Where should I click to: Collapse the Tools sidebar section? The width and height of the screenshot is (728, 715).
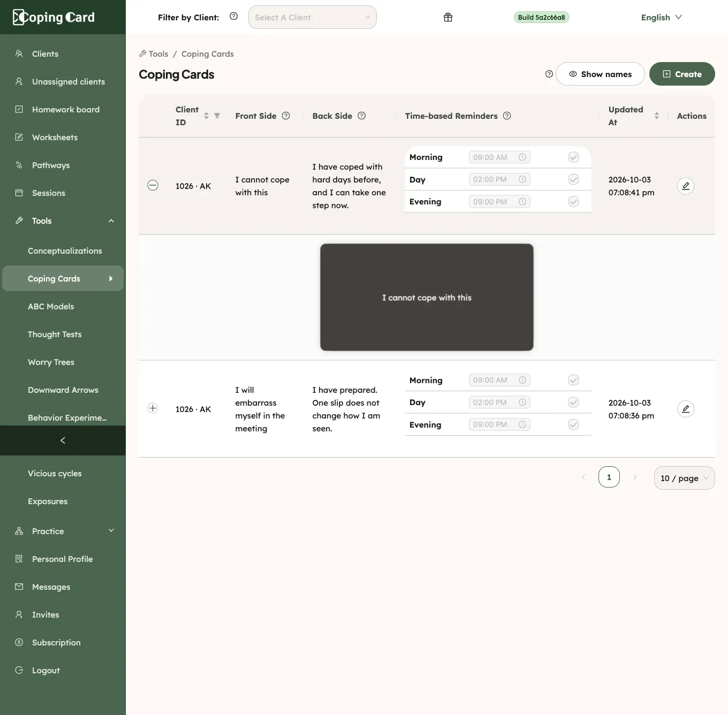(63, 220)
